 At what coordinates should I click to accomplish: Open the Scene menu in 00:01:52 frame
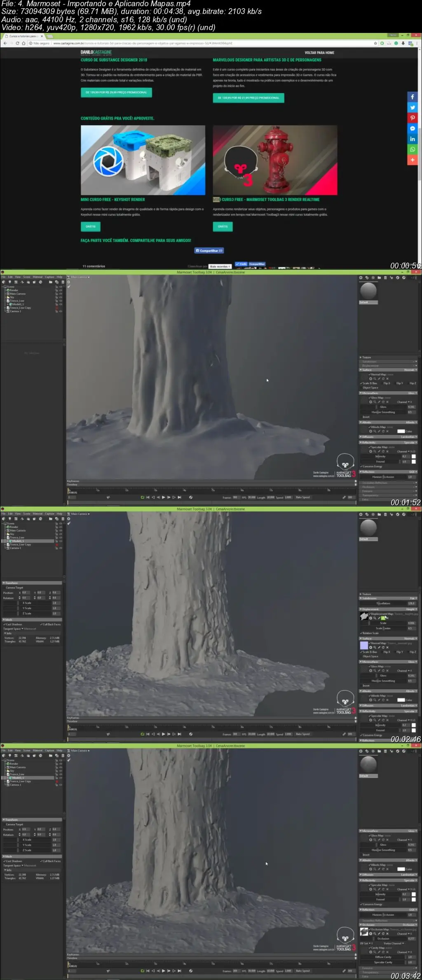tap(27, 277)
